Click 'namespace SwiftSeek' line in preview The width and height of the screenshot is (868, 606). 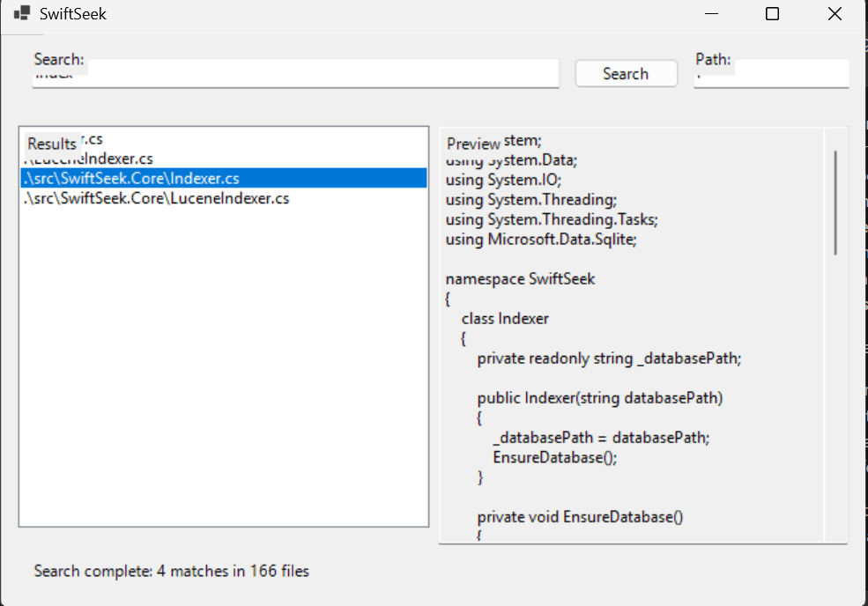click(x=520, y=279)
